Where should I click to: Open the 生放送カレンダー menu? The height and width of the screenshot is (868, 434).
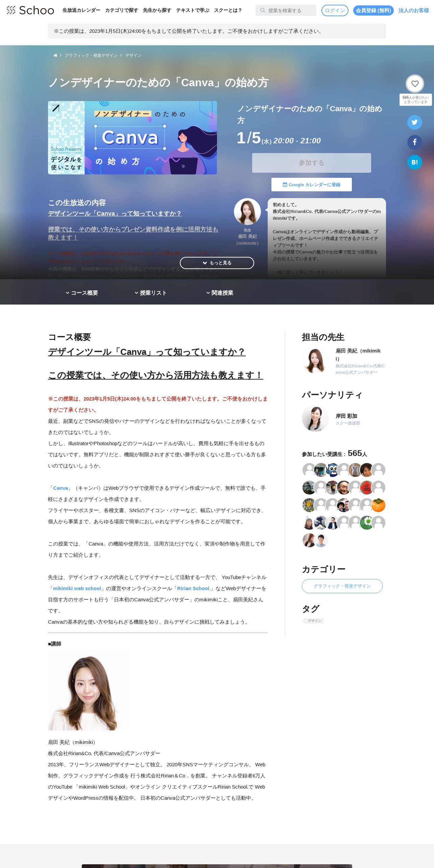coord(81,10)
